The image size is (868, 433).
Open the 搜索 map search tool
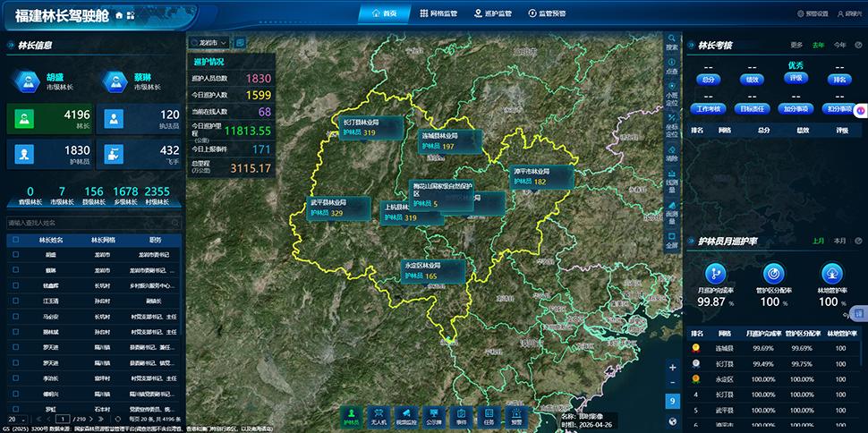tap(672, 42)
